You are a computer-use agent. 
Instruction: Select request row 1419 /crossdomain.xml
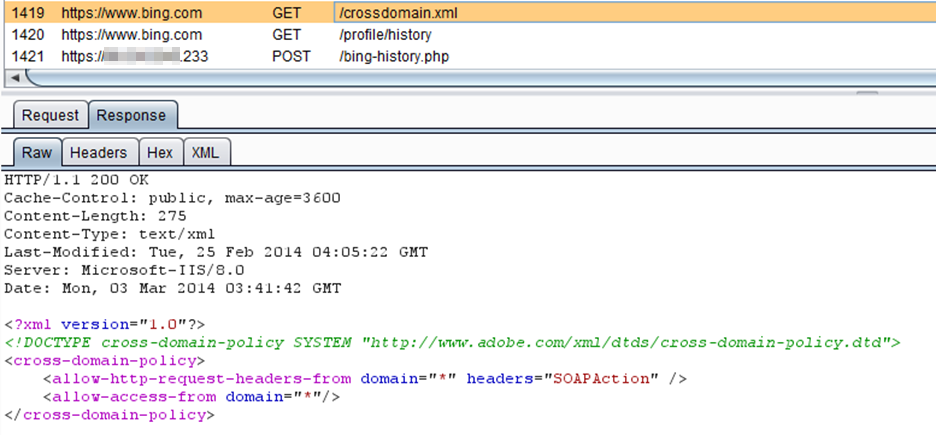tap(468, 13)
